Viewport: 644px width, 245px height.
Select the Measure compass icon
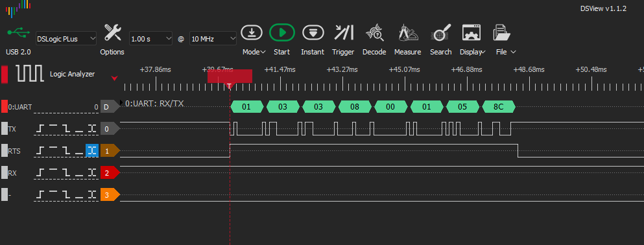408,32
